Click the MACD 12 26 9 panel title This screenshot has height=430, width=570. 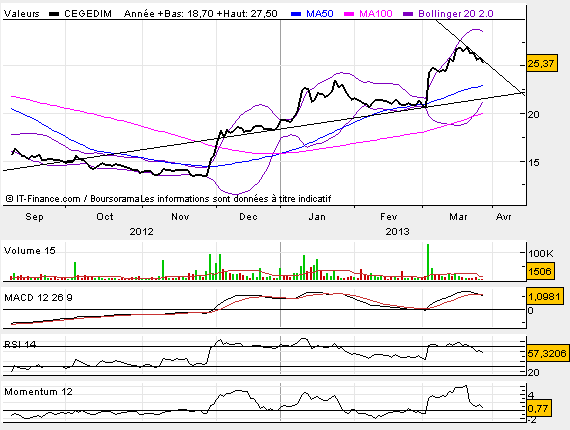(38, 298)
